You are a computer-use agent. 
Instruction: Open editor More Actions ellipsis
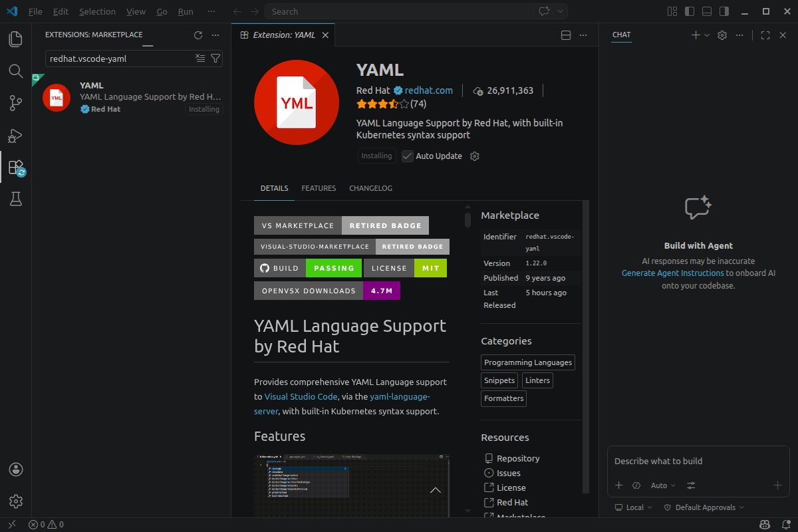click(x=583, y=35)
